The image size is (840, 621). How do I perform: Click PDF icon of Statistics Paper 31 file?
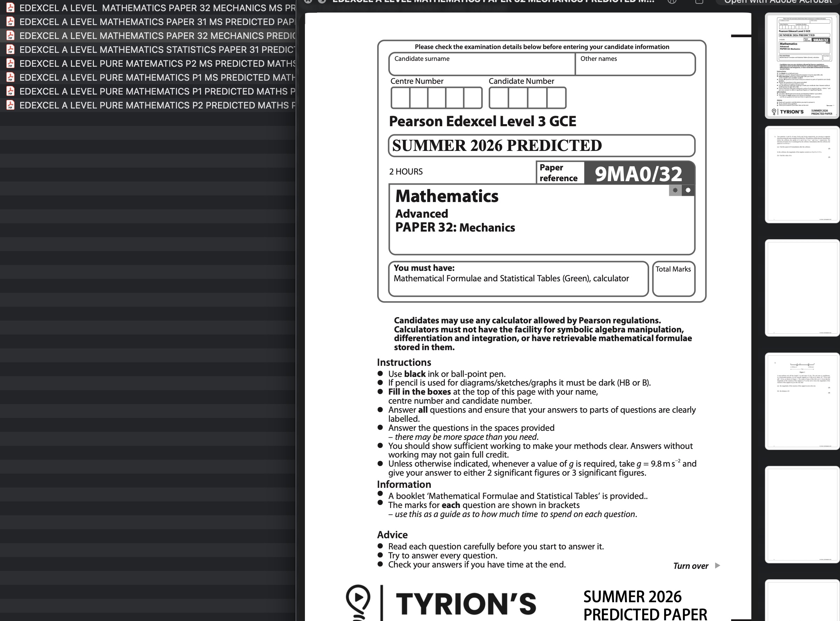[10, 49]
